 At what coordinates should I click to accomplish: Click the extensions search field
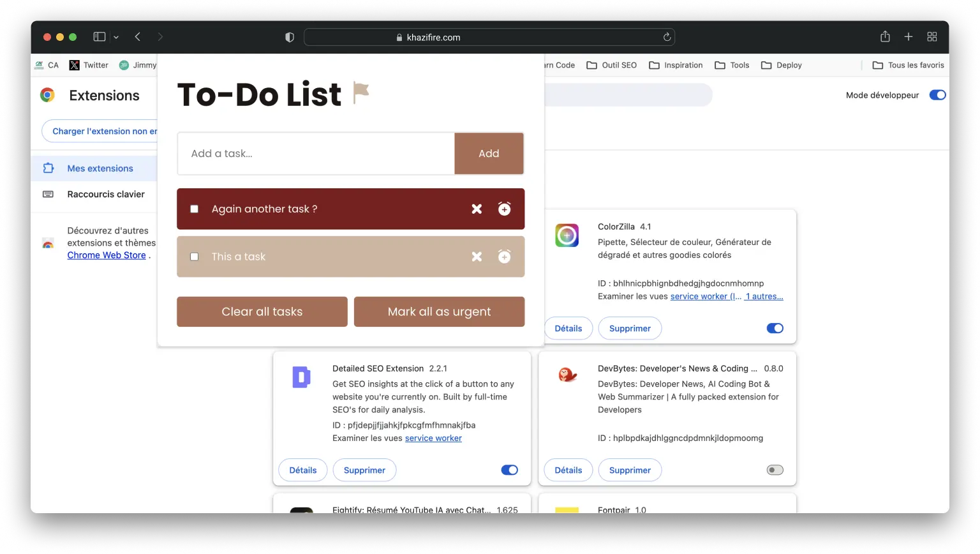coord(628,95)
